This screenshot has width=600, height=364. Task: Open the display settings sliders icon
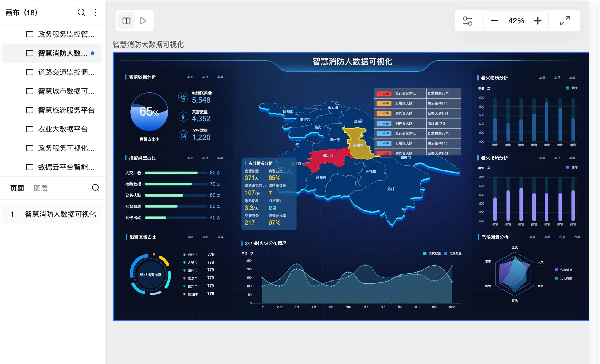468,21
